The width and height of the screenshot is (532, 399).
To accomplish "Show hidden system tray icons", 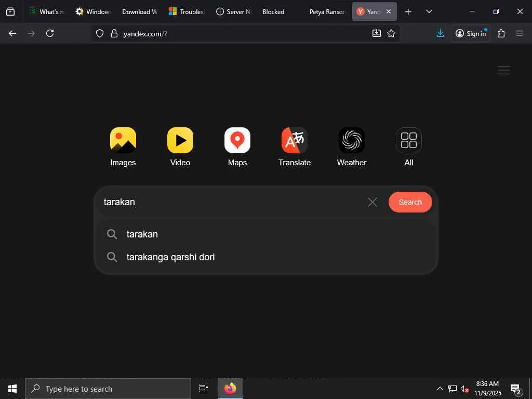I will [x=440, y=389].
